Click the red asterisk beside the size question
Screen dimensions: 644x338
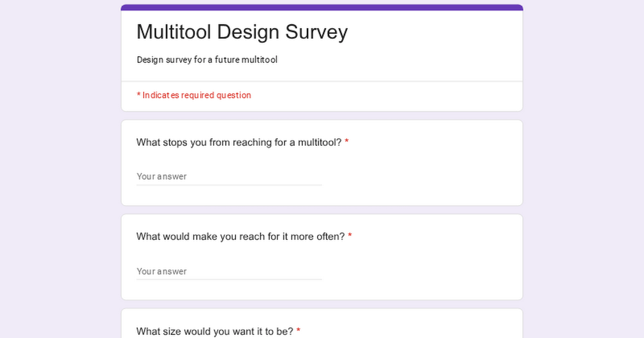coord(298,331)
